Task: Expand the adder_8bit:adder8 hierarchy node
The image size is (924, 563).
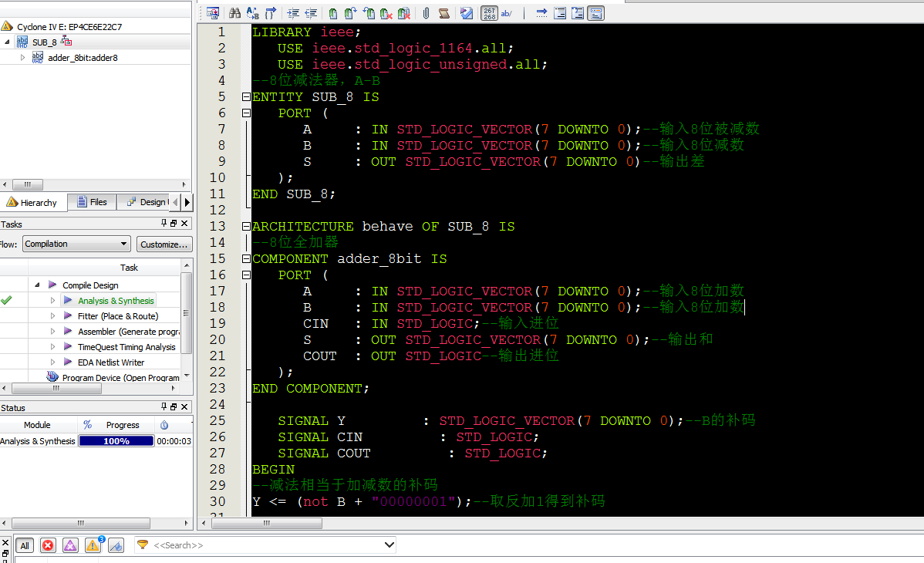Action: [x=22, y=58]
